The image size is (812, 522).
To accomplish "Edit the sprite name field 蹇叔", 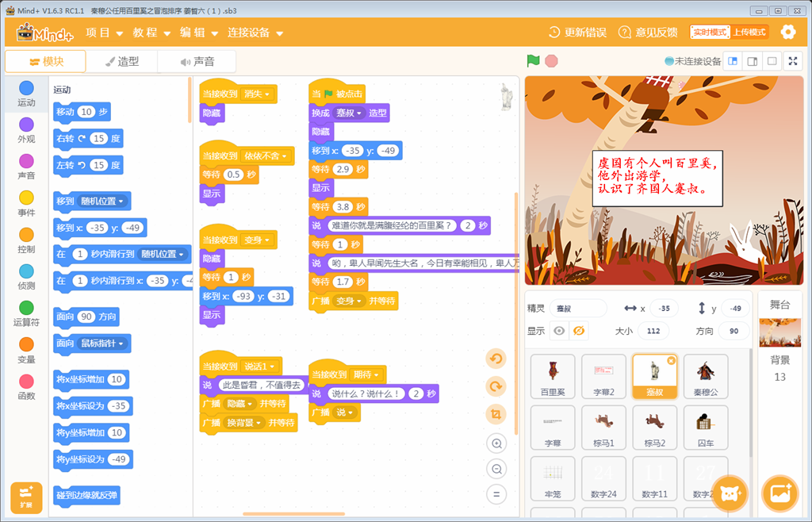I will coord(578,308).
